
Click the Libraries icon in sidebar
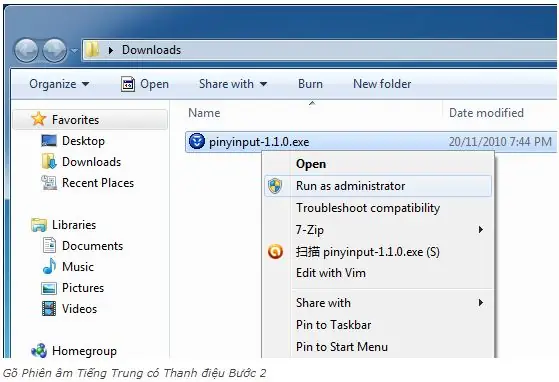pyautogui.click(x=39, y=225)
